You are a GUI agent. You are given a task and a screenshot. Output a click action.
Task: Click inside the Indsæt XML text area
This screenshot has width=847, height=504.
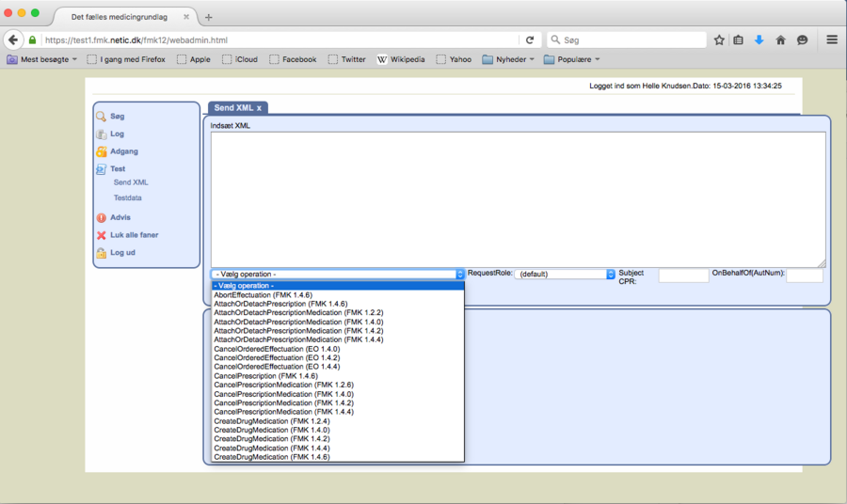click(x=518, y=199)
